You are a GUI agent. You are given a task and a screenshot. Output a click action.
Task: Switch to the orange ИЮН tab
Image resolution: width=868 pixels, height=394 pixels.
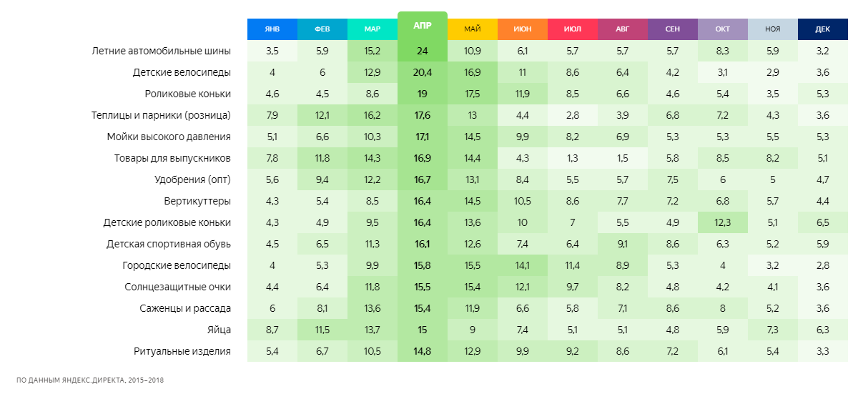(x=522, y=29)
